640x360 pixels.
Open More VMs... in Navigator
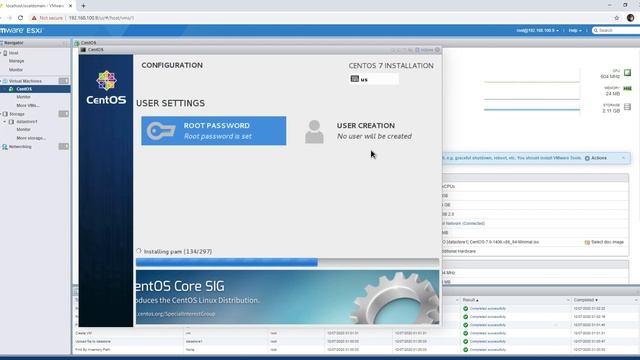pos(28,105)
